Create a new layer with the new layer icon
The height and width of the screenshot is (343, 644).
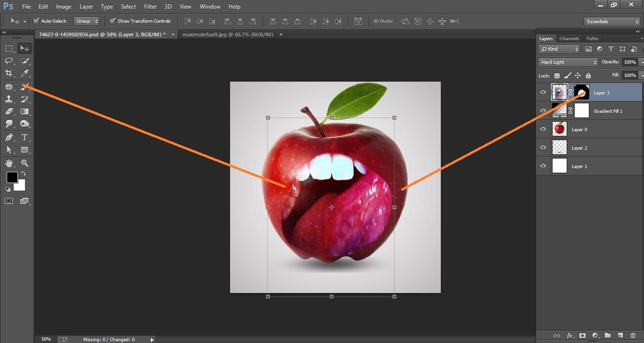point(620,335)
